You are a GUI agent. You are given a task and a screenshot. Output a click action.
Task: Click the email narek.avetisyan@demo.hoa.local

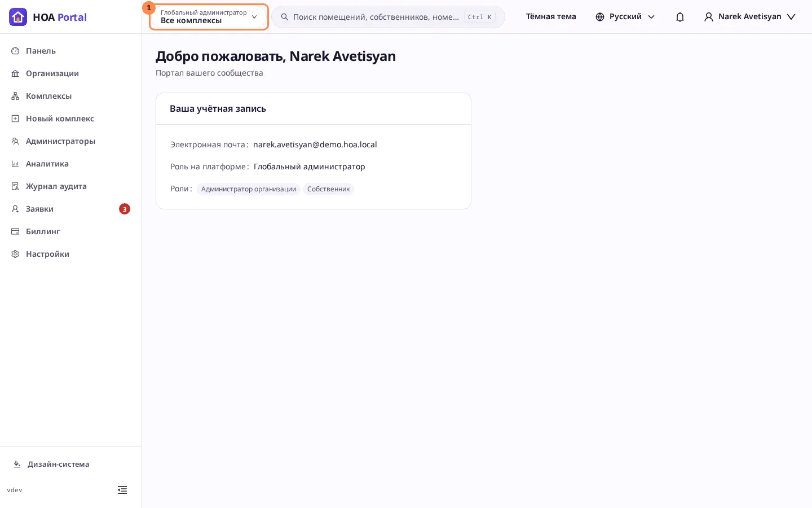tap(315, 144)
